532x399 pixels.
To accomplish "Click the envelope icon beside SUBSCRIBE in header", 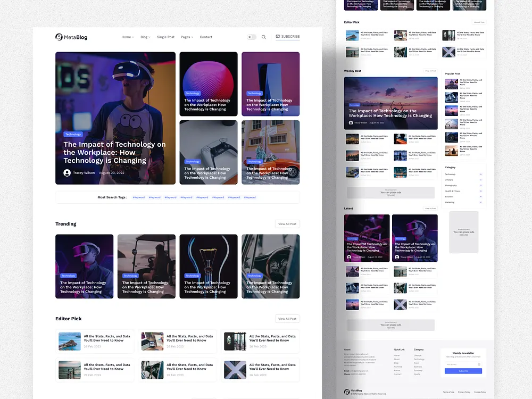I will [277, 37].
